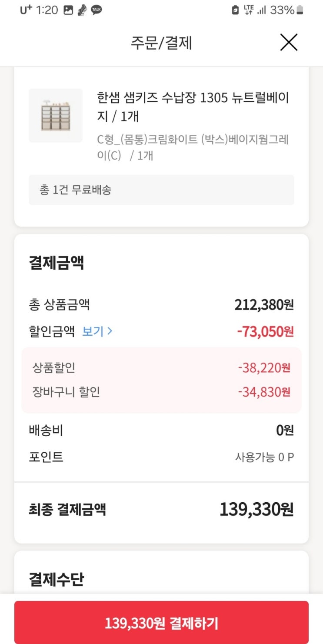Tap the 결제수단 section heading
323x644 pixels.
tap(57, 579)
